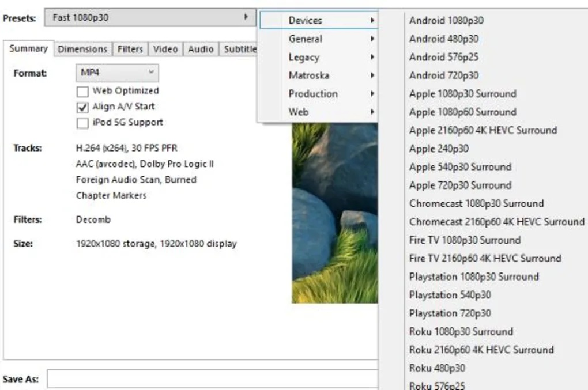Open the Format MP4 dropdown
The image size is (588, 390).
point(116,73)
